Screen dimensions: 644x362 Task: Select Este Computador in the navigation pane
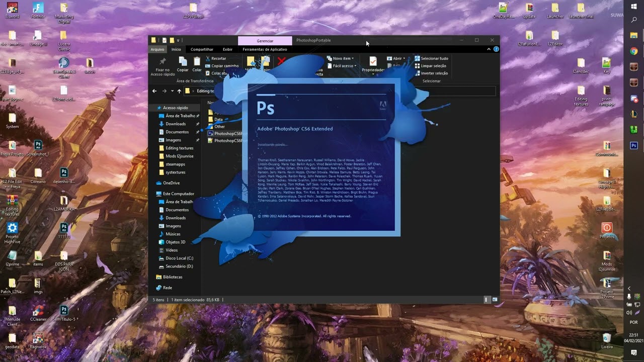pos(179,194)
